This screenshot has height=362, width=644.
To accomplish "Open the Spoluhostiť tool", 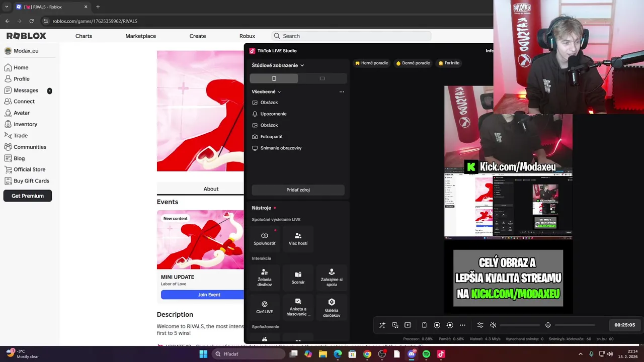I will click(265, 238).
